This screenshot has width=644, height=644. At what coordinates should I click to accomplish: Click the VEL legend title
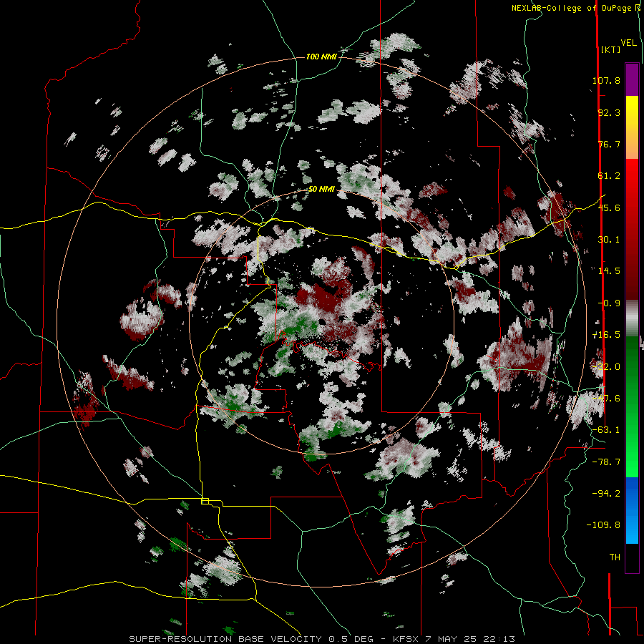(x=629, y=43)
